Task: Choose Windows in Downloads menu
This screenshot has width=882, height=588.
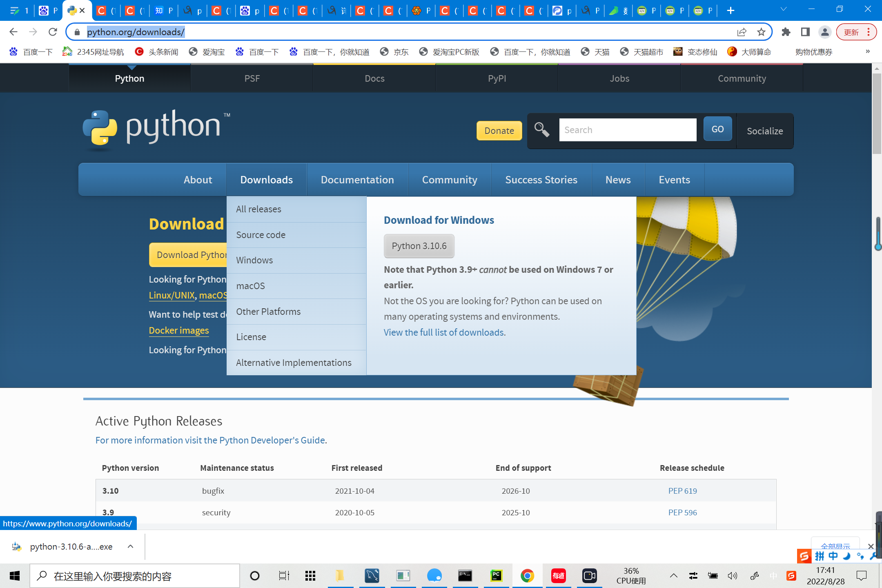Action: [x=296, y=260]
